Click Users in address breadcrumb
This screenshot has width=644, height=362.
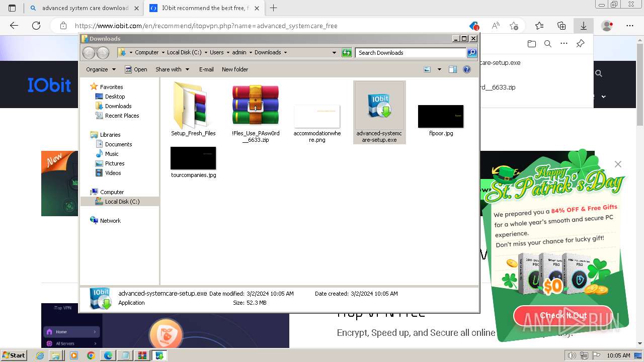(216, 52)
